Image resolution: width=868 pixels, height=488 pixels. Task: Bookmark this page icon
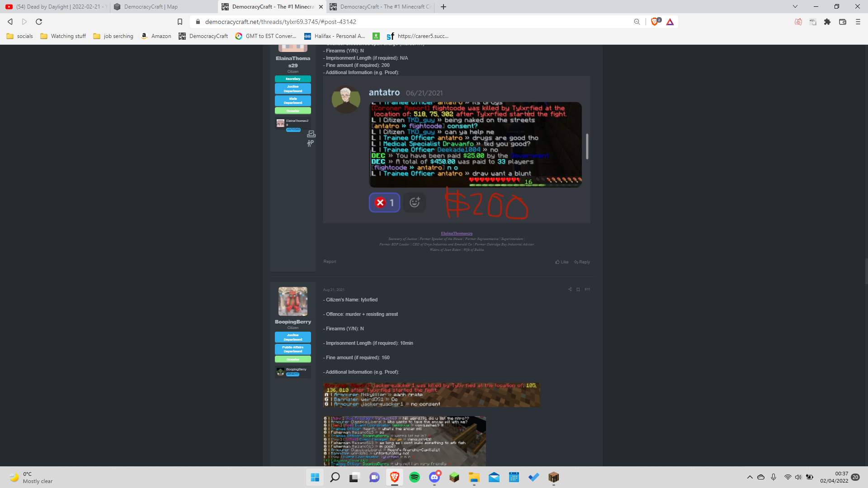pos(180,22)
